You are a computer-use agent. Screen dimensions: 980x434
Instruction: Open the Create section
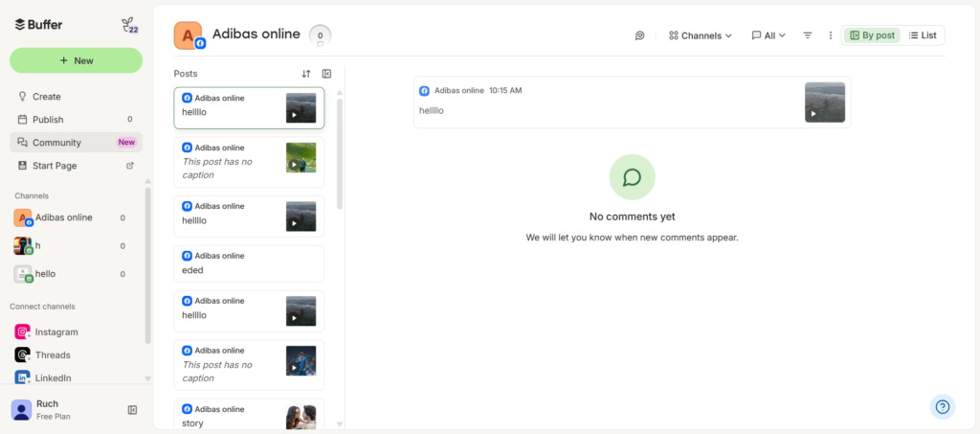[x=77, y=97]
